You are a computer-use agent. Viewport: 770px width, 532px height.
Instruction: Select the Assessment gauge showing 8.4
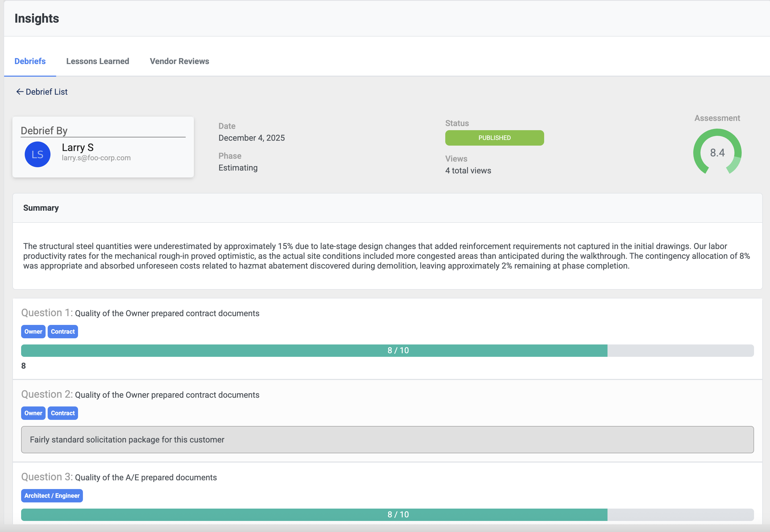click(717, 153)
